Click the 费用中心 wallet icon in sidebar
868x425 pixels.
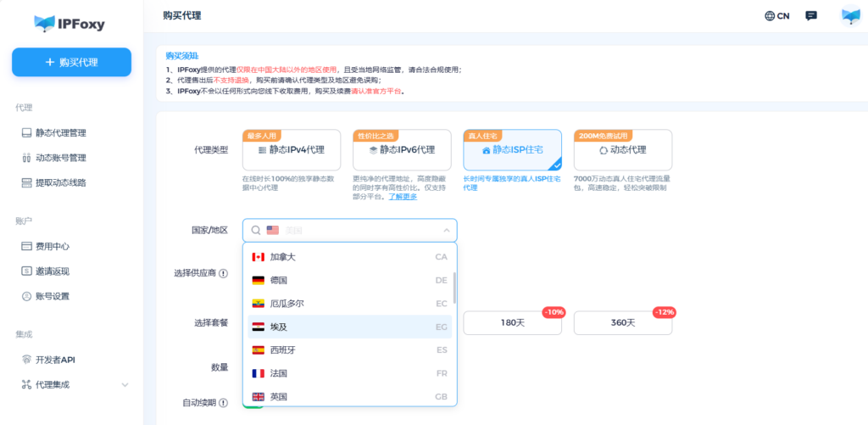click(x=26, y=246)
